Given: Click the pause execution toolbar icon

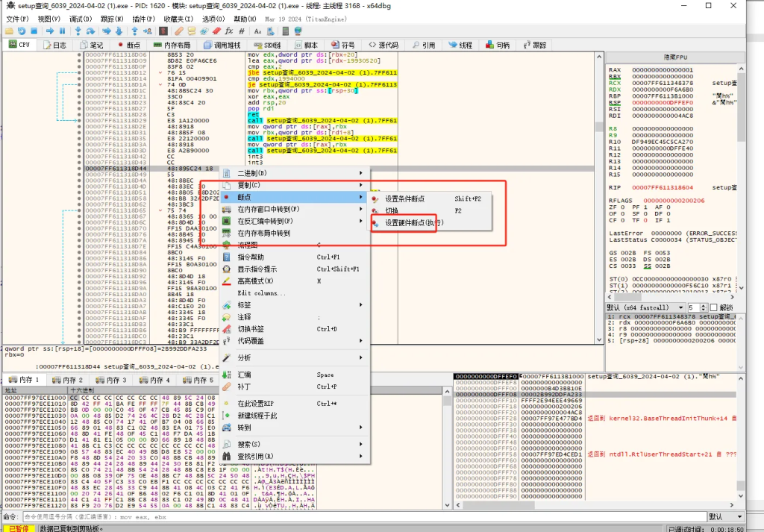Looking at the screenshot, I should [62, 31].
